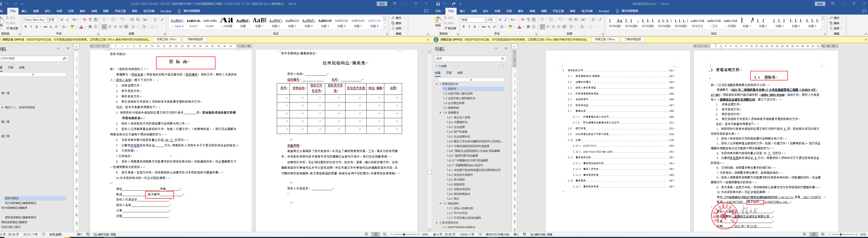
Task: Select 1.3 法定代表人授权委托书 in the navigation pane
Action: pyautogui.click(x=459, y=98)
